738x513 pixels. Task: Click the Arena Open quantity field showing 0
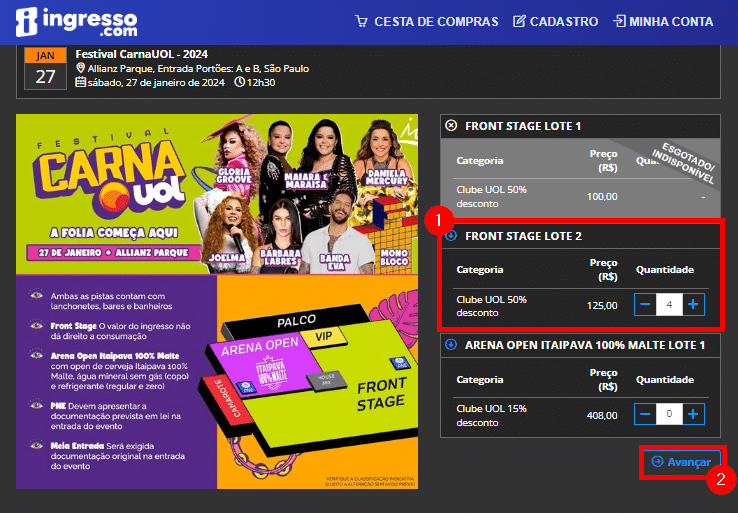(669, 414)
